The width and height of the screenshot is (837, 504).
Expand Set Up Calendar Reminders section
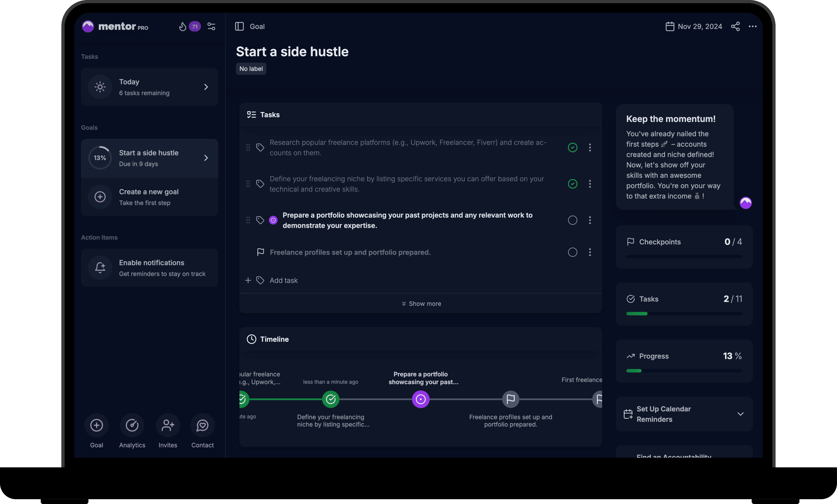tap(740, 414)
